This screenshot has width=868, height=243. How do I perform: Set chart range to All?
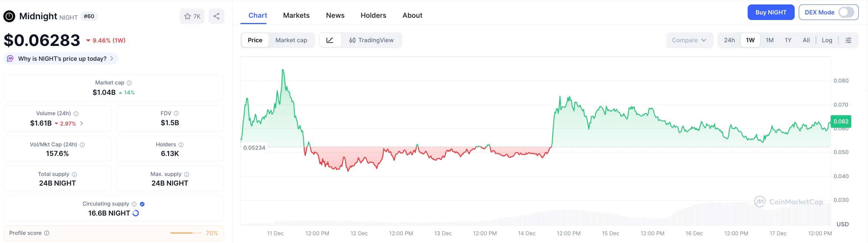(806, 40)
